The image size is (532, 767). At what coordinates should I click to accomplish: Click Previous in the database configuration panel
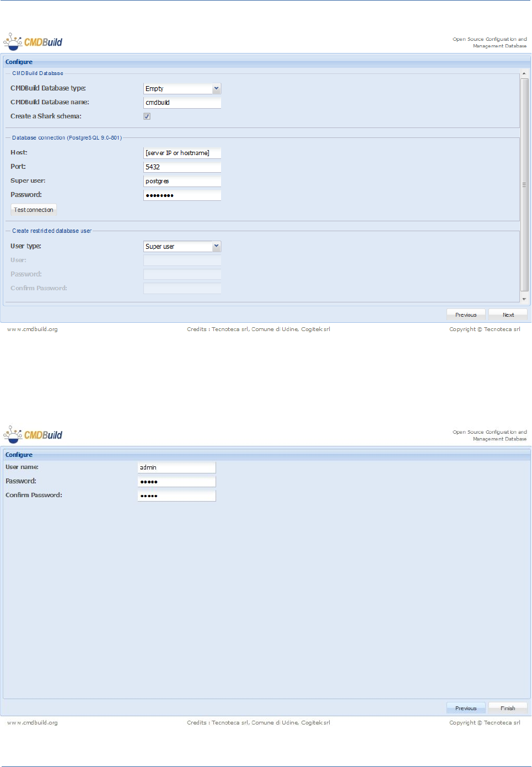pyautogui.click(x=466, y=315)
